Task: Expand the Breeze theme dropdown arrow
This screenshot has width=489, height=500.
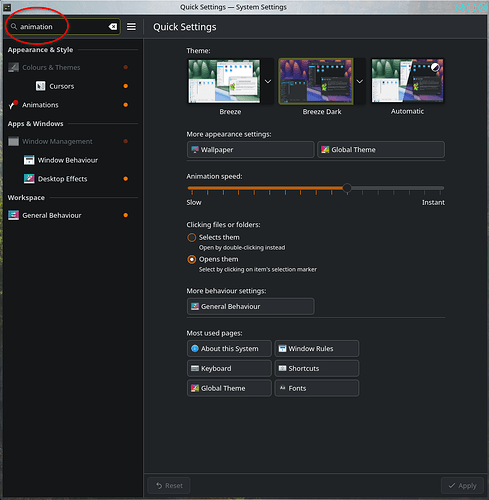Action: 268,81
